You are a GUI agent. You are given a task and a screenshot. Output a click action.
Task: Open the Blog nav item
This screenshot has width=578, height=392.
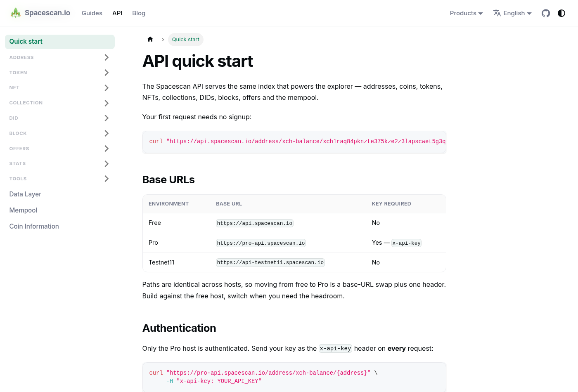pyautogui.click(x=139, y=13)
